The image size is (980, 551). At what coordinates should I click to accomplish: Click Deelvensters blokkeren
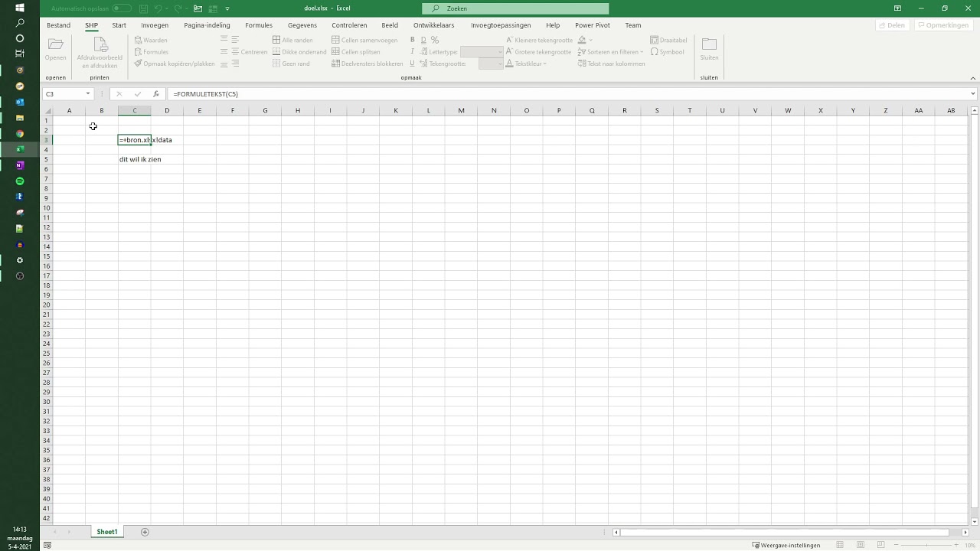(x=367, y=64)
